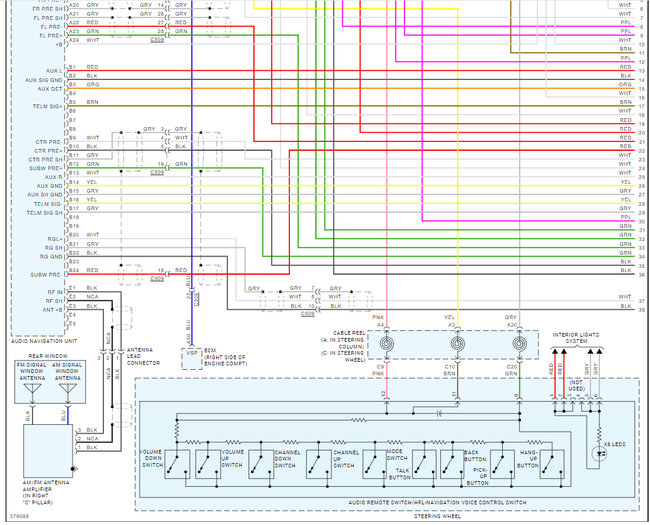Screen dimensions: 650x525
Task: Click the C10 BRN cable reel terminal
Action: click(450, 370)
